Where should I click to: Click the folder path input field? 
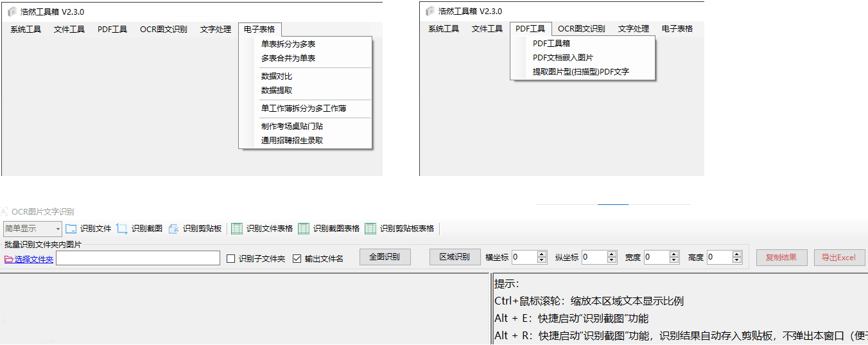click(138, 258)
